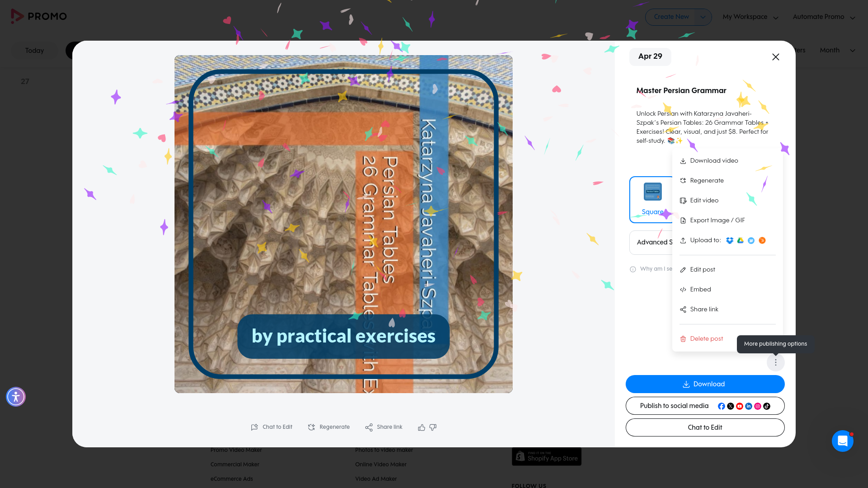Viewport: 868px width, 488px height.
Task: Publish to YouTube
Action: pos(740,406)
